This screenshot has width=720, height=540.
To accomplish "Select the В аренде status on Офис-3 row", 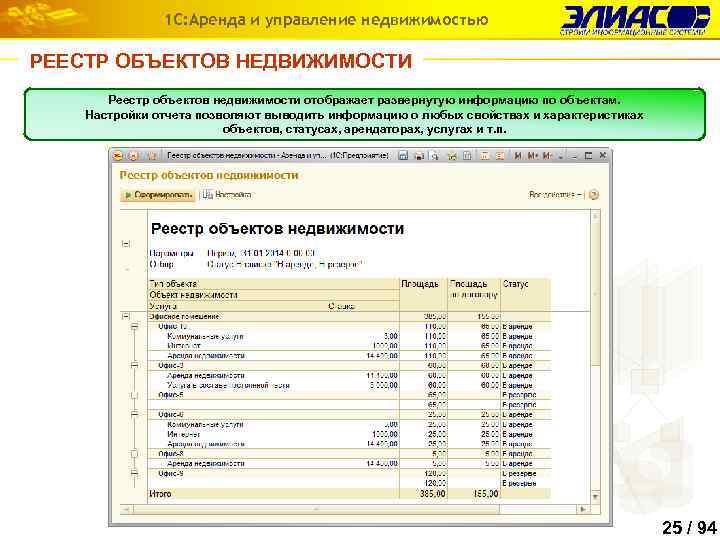I will point(518,366).
